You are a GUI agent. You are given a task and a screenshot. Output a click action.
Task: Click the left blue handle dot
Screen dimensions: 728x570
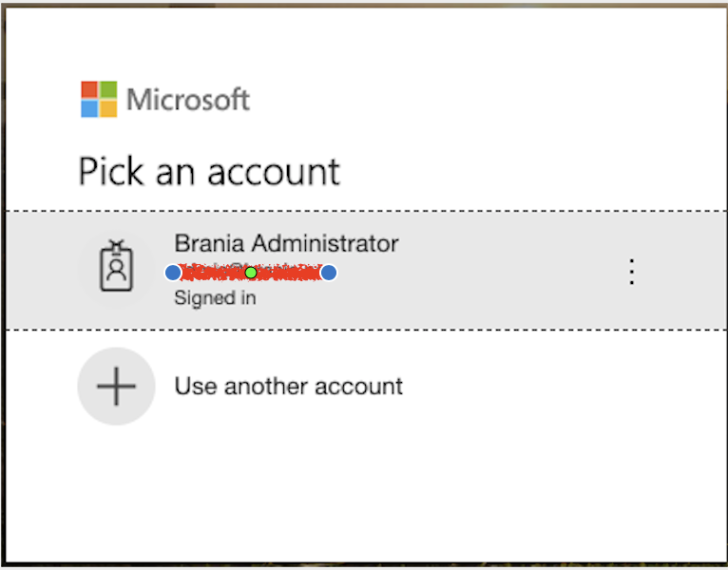172,273
